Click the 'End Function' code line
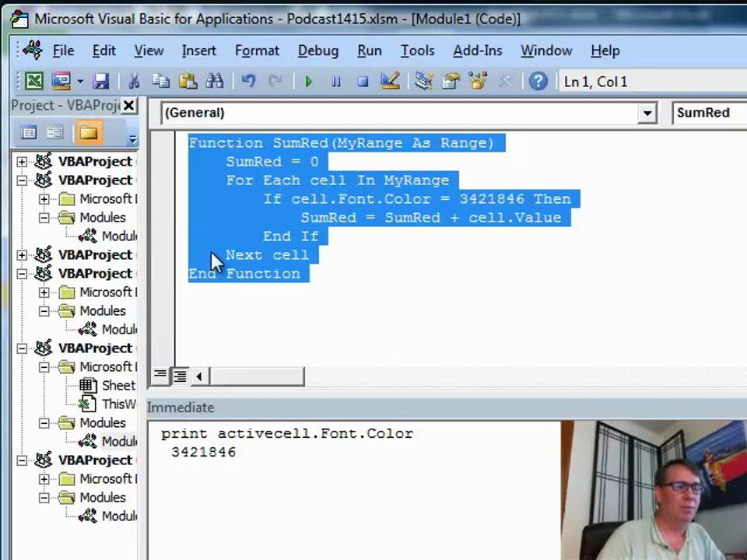The height and width of the screenshot is (560, 747). click(244, 274)
